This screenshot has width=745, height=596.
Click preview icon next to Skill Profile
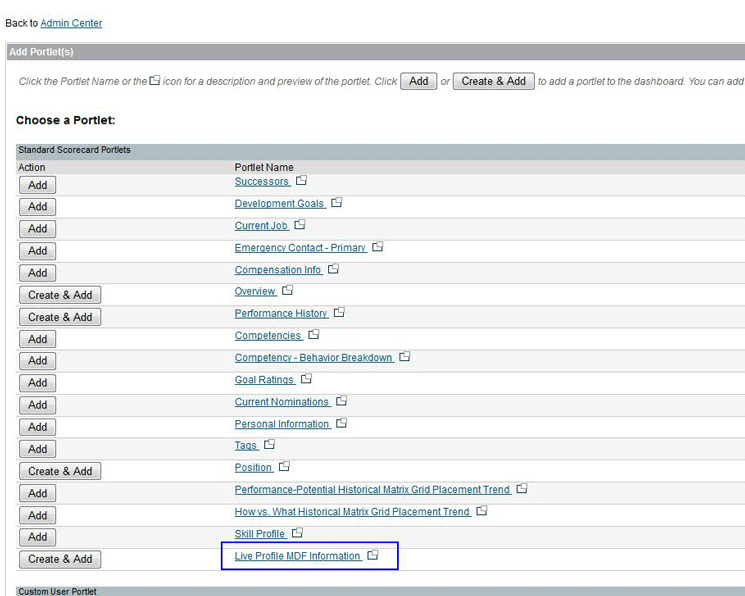pos(297,533)
